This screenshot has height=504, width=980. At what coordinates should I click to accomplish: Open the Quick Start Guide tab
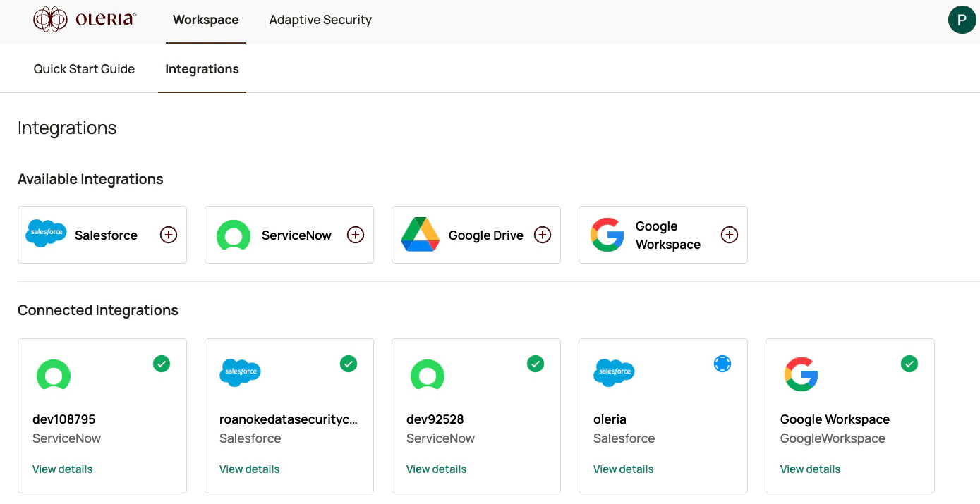(x=84, y=69)
